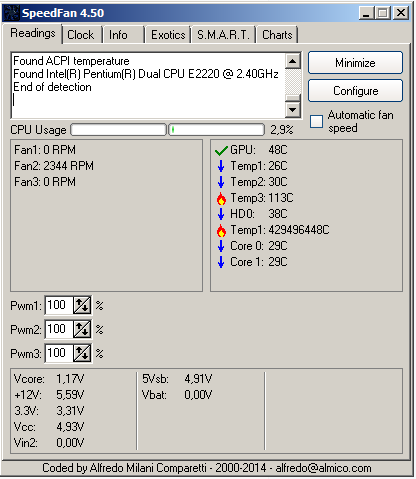Click the flame icon beside Temp3 113C
The image size is (416, 479).
[x=221, y=198]
